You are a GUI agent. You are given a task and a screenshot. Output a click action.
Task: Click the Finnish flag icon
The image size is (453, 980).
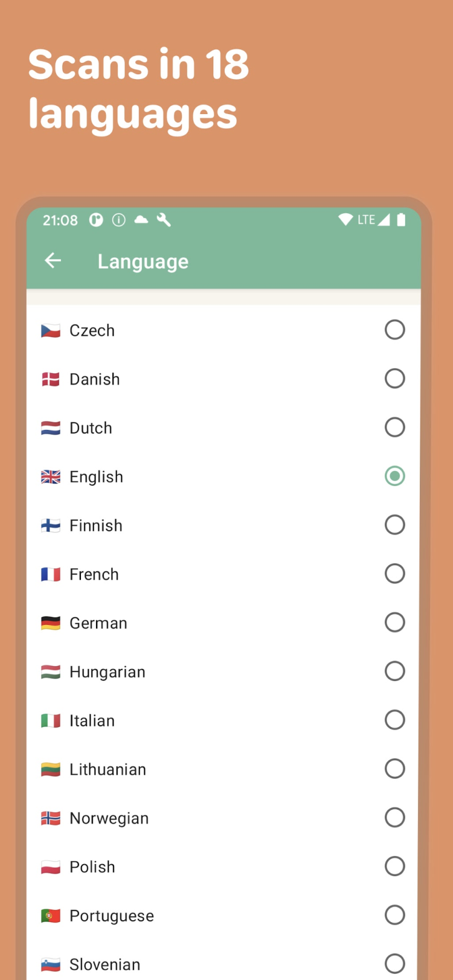point(51,525)
